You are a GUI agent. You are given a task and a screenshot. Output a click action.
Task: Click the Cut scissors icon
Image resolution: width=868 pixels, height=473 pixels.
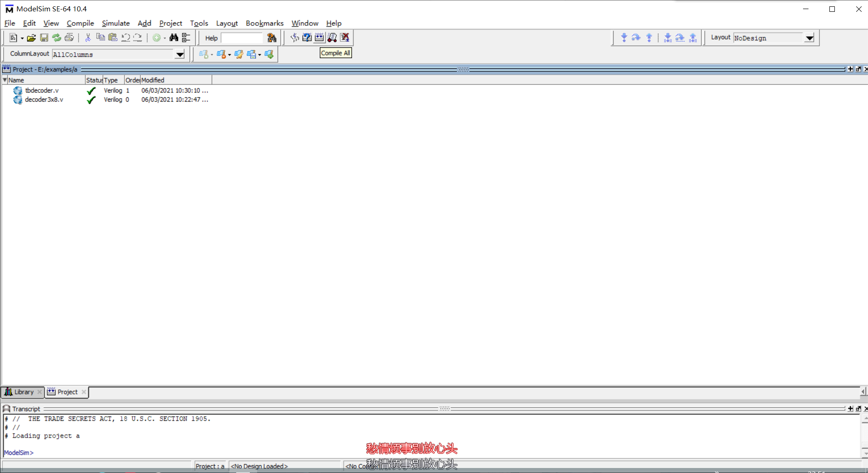(x=88, y=38)
